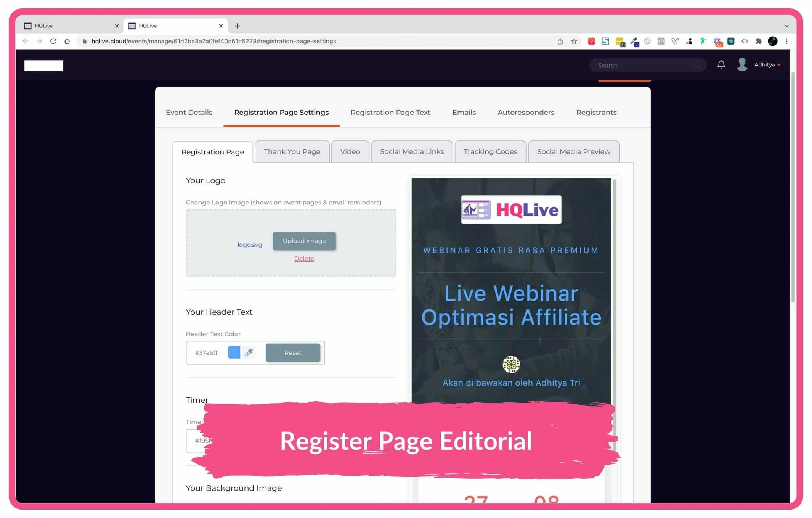Go to browser home icon
Image resolution: width=812 pixels, height=518 pixels.
(x=67, y=41)
